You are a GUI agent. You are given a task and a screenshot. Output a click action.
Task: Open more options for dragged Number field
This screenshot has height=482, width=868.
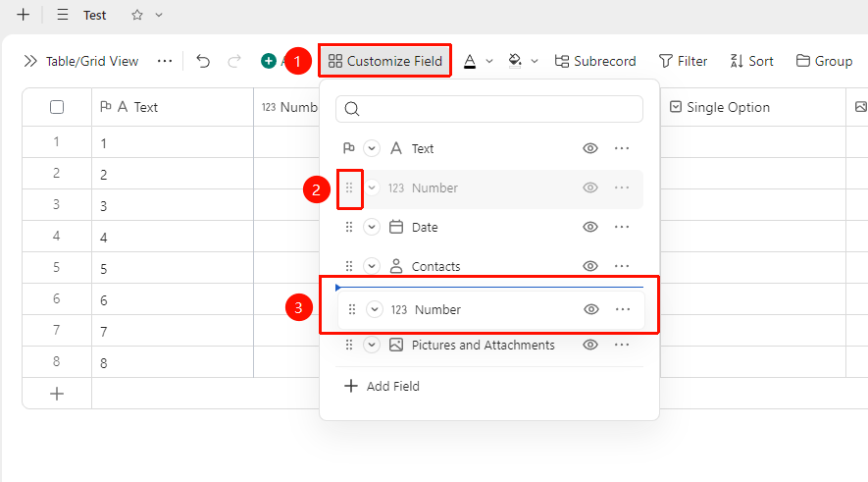[x=623, y=309]
